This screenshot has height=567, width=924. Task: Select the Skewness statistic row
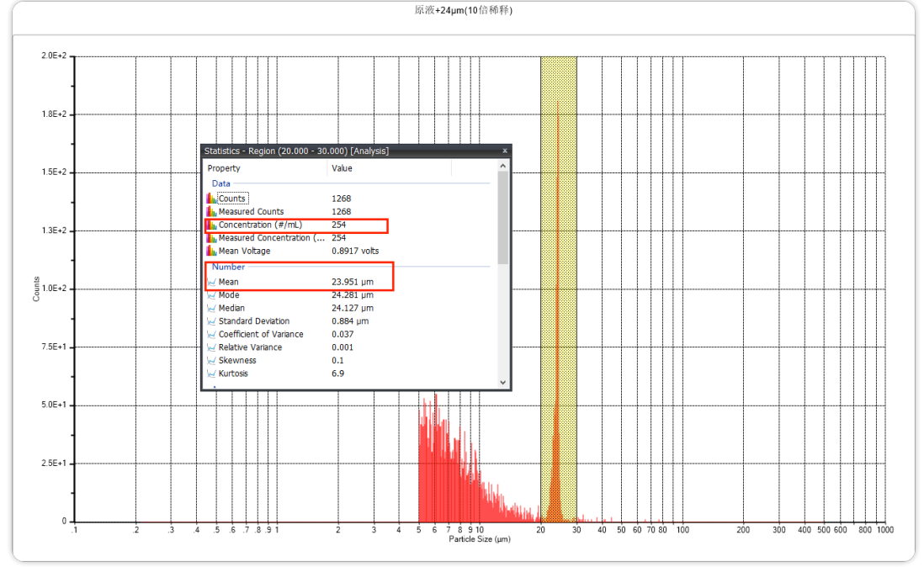[237, 361]
